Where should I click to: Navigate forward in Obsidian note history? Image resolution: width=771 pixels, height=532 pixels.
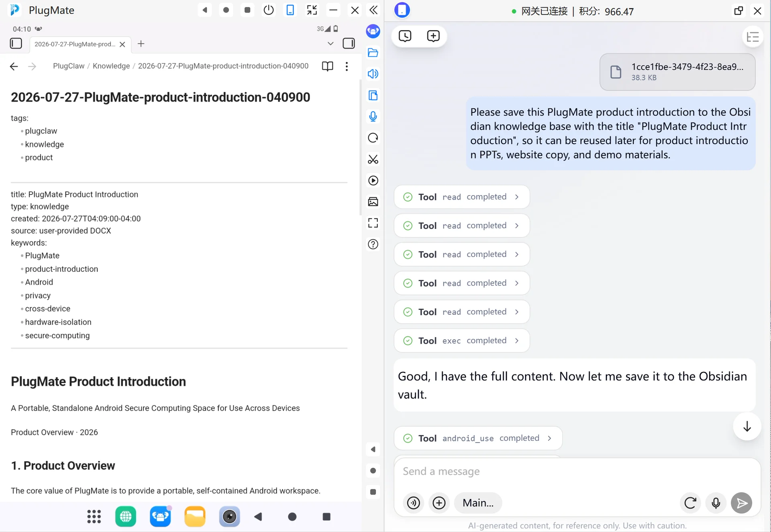[32, 66]
